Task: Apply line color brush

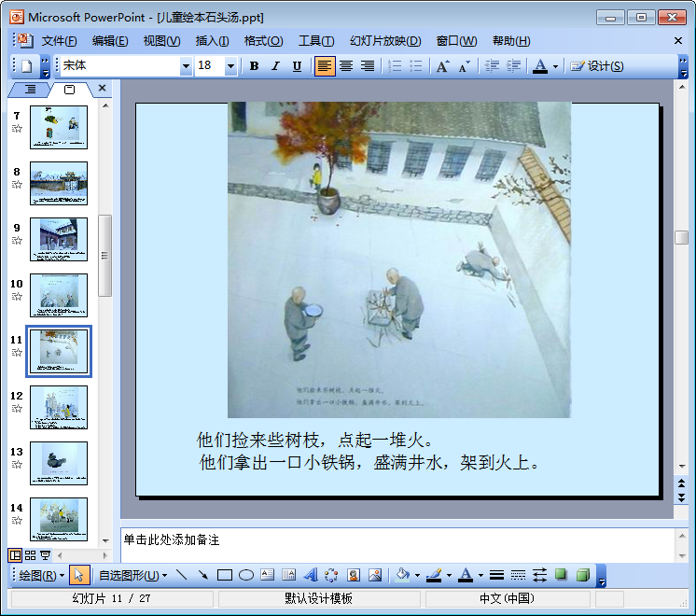Action: click(x=434, y=575)
